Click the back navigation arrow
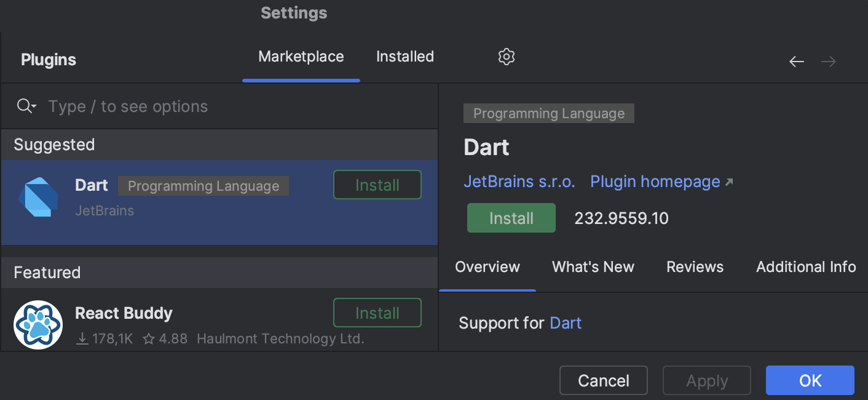Image resolution: width=868 pixels, height=400 pixels. [x=796, y=61]
